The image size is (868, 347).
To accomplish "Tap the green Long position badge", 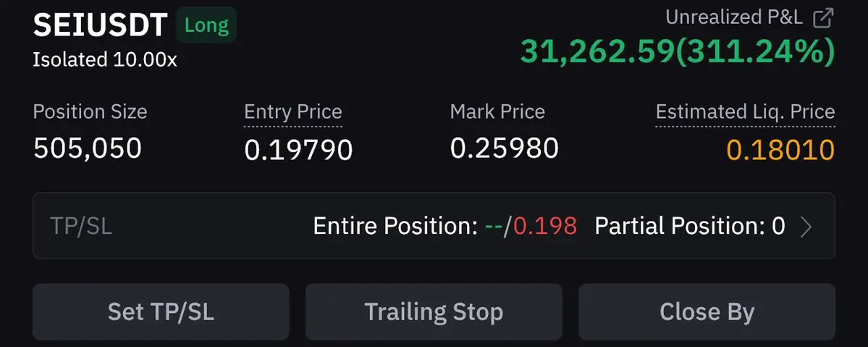I will [206, 25].
